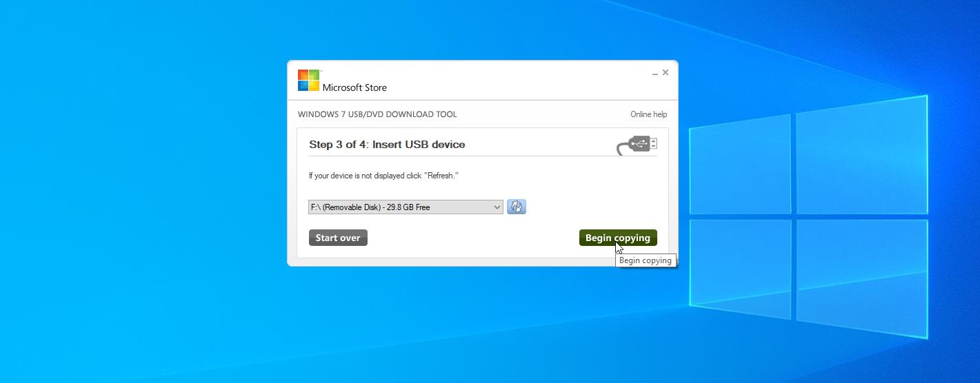This screenshot has height=383, width=980.
Task: Close the USB/DVD Download Tool window
Action: [x=666, y=72]
